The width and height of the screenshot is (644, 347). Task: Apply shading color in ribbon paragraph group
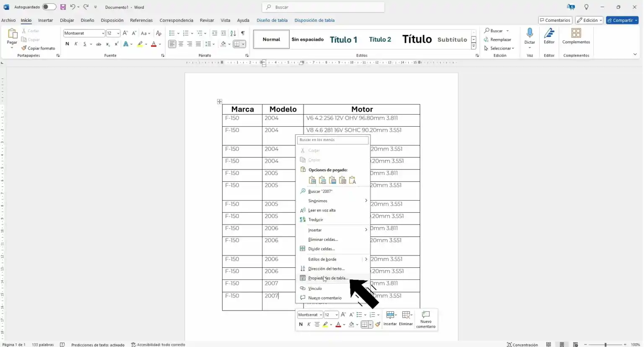pyautogui.click(x=223, y=44)
